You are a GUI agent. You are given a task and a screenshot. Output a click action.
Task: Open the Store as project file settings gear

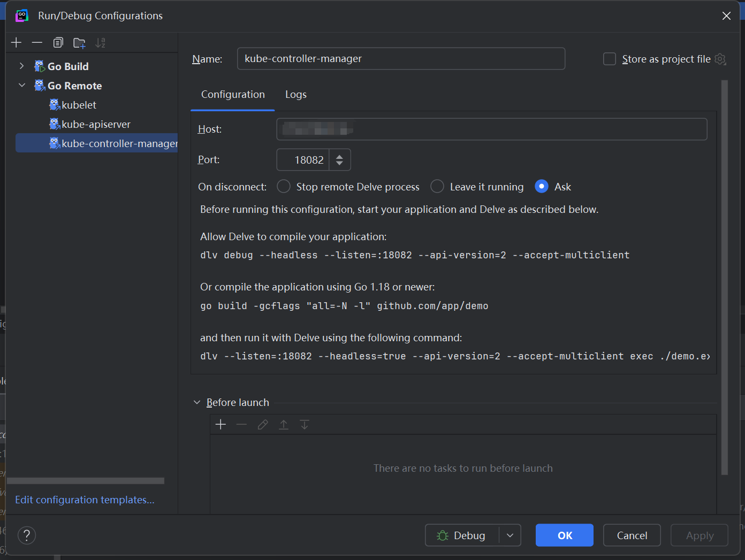[720, 59]
